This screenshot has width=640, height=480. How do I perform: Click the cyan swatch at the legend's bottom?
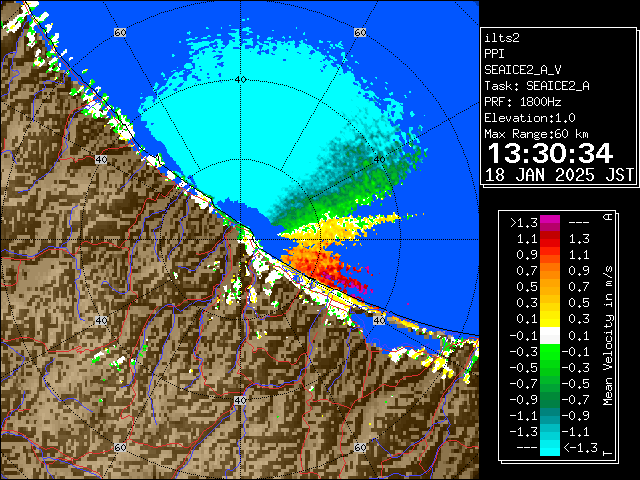click(x=550, y=447)
